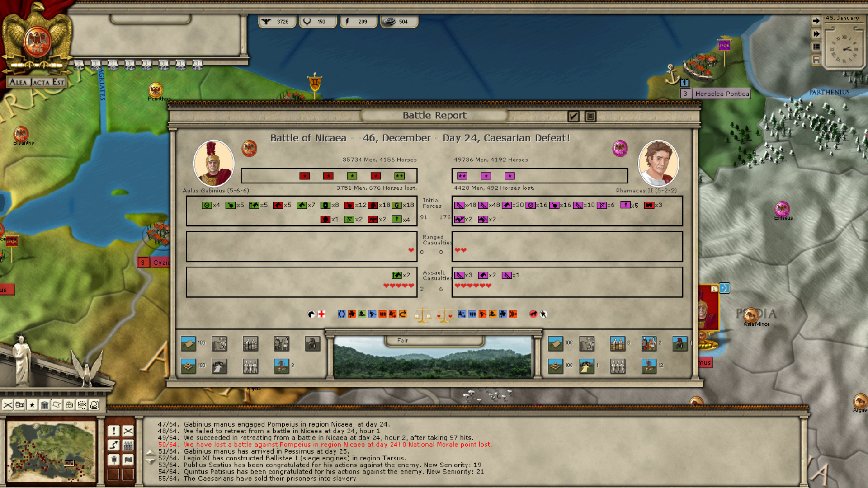Click the white-pan golden scales icon
This screenshot has width=868, height=488.
click(423, 315)
